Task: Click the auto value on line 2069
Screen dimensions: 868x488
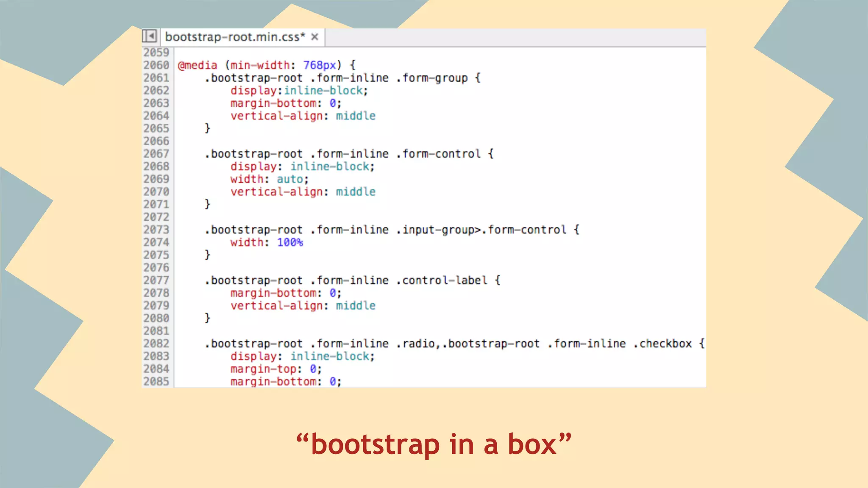Action: pyautogui.click(x=290, y=180)
